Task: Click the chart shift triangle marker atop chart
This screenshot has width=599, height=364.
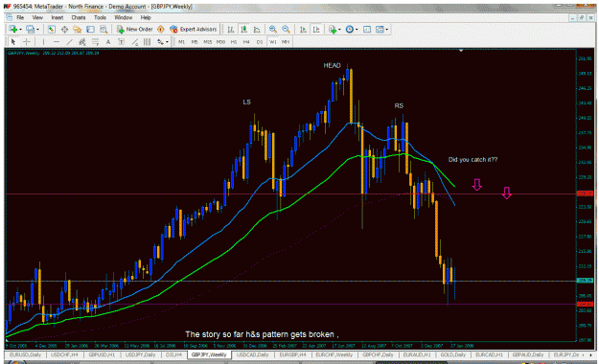Action: click(461, 51)
